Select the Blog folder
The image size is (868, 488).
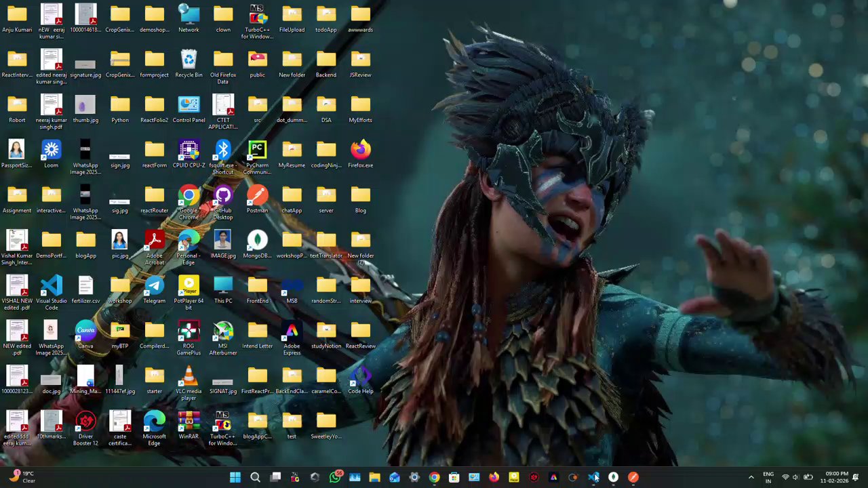tap(360, 199)
